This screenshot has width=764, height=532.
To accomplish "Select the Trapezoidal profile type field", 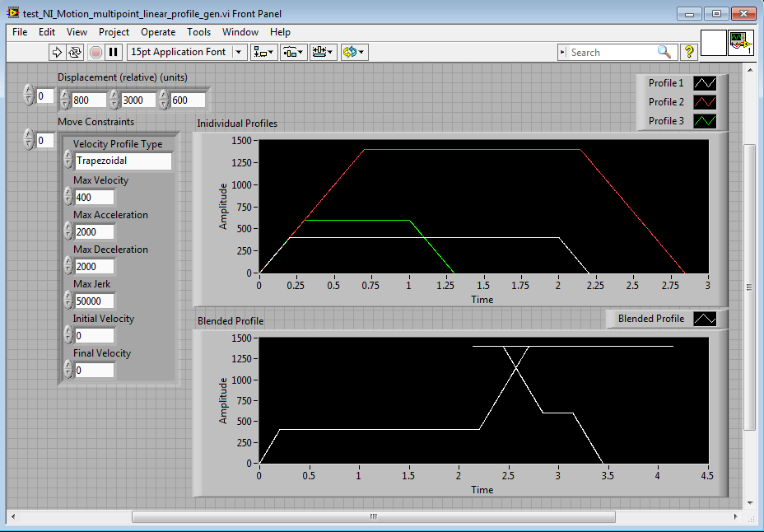I will 123,161.
